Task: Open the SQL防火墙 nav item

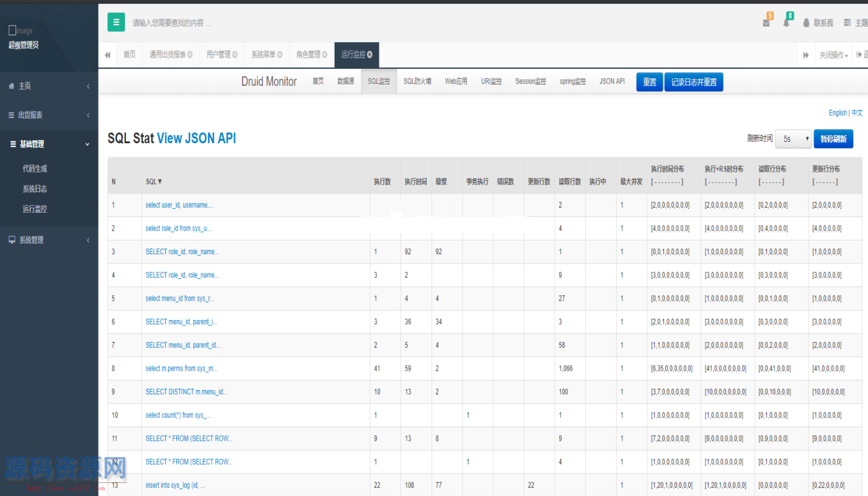Action: tap(417, 81)
